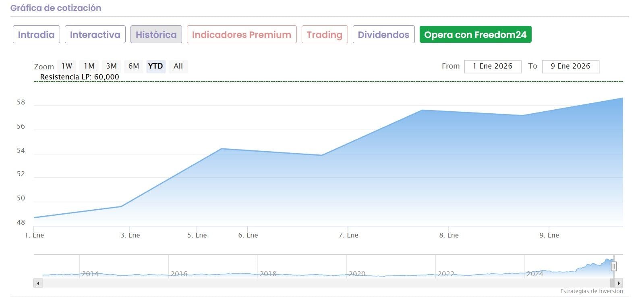644x298 pixels.
Task: Select the YTD zoom option
Action: [x=155, y=66]
